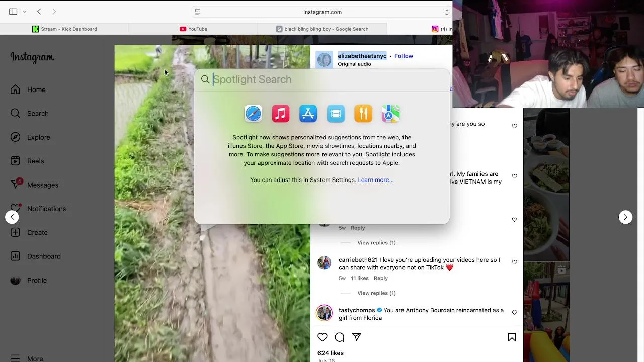Open Safari from Spotlight suggestions

253,114
